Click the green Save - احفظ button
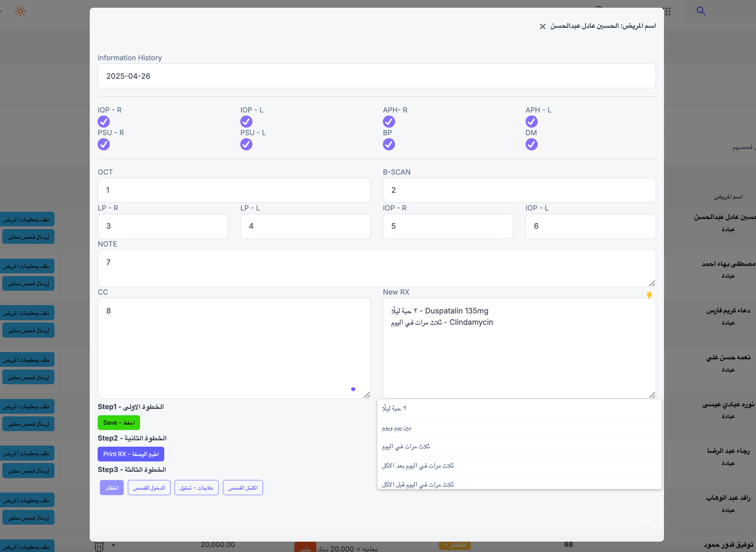 point(119,423)
